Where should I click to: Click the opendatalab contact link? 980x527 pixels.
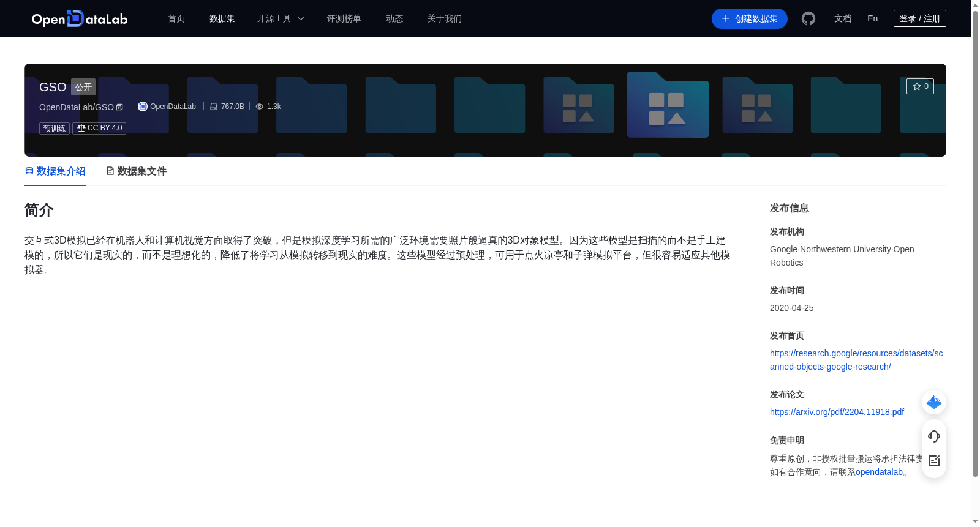click(879, 472)
